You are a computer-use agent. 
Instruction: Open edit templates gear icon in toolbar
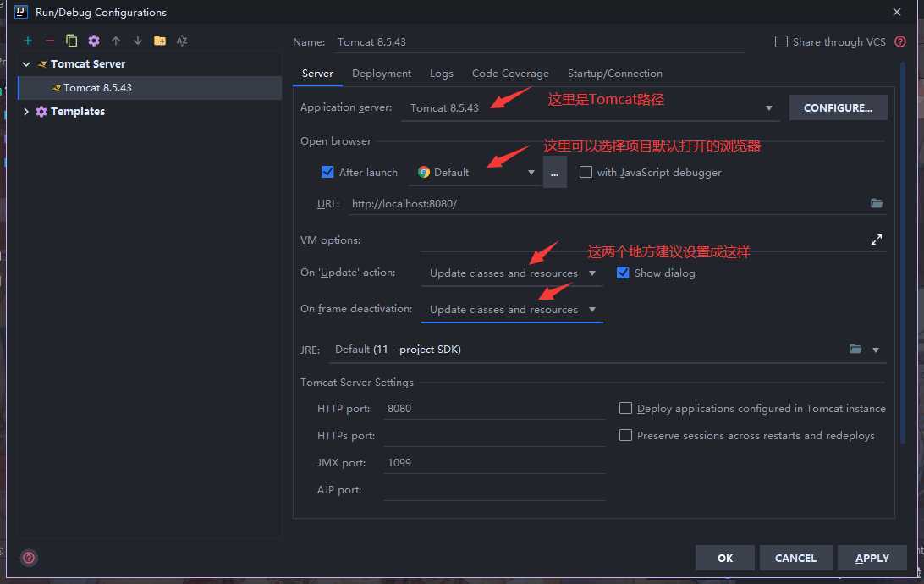[x=94, y=41]
